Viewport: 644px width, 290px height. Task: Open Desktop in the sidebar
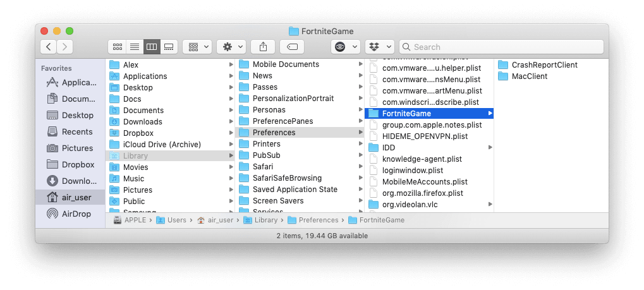click(x=70, y=116)
